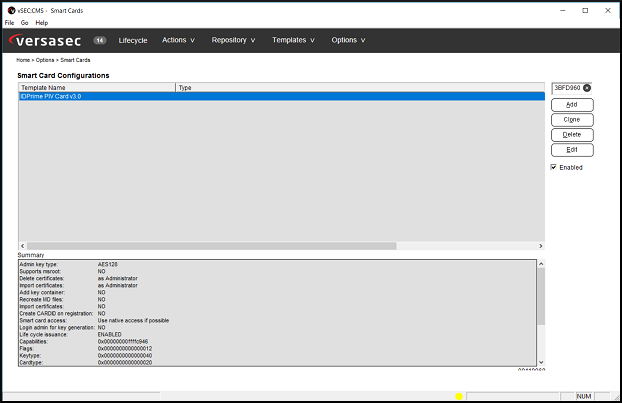Viewport: 622px width, 403px height.
Task: Click the Supports msroot label
Action: click(x=40, y=271)
